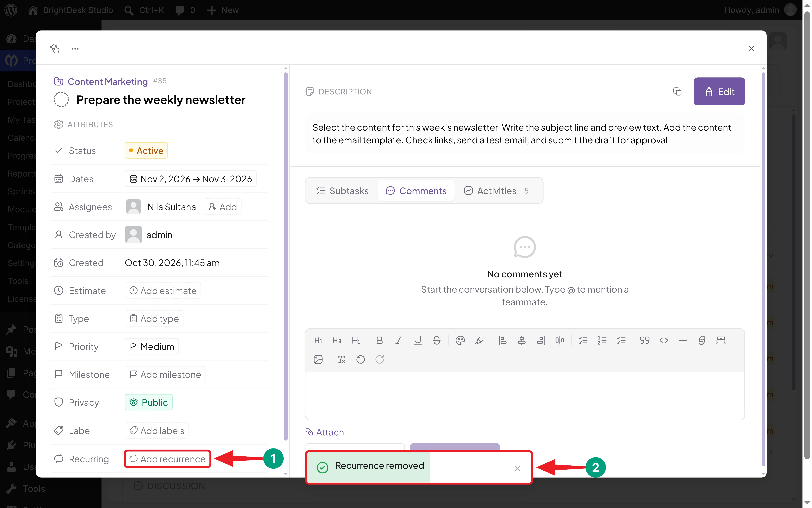
Task: Dismiss the Recurrence removed notification
Action: pyautogui.click(x=517, y=468)
